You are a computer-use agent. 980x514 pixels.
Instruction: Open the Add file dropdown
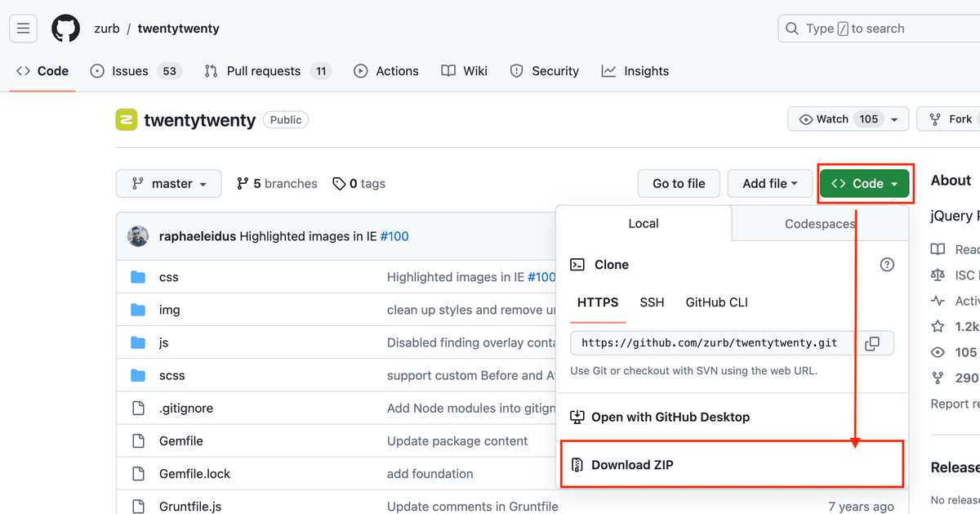tap(770, 183)
